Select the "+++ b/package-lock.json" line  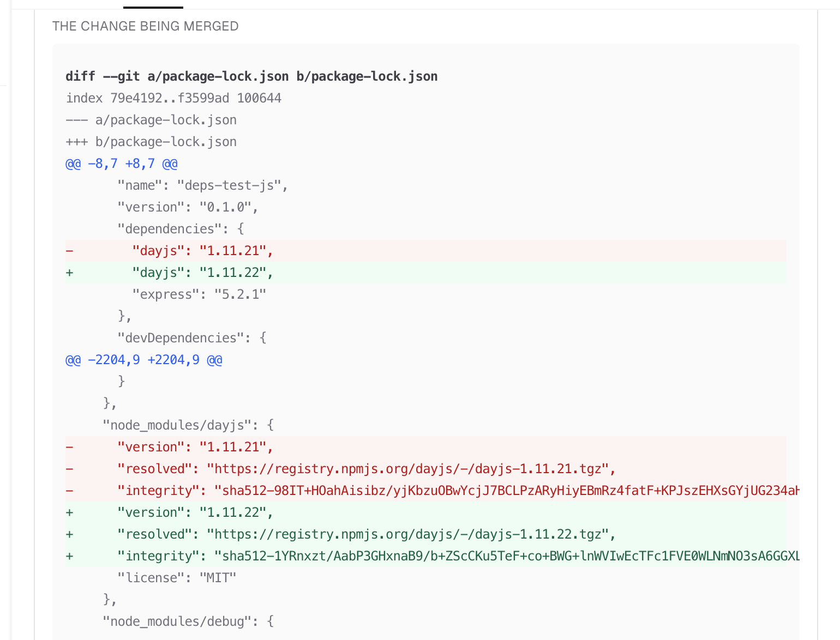pos(151,142)
